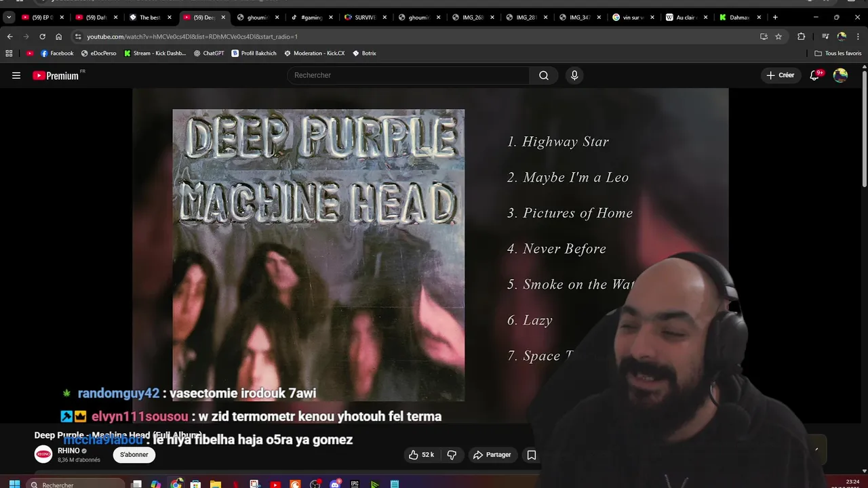Screen dimensions: 868x488
Task: Open the Chrome profile avatar
Action: [x=842, y=37]
